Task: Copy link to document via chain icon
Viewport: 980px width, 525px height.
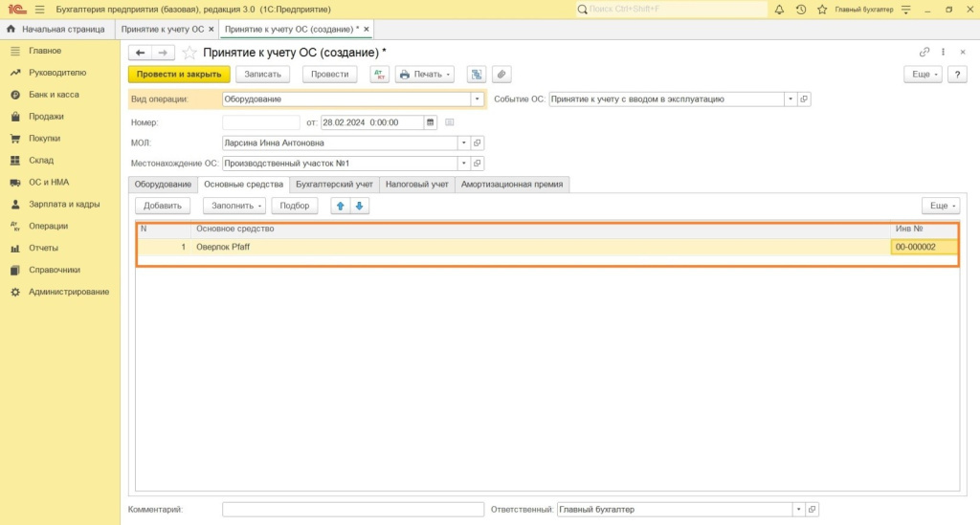Action: 924,53
